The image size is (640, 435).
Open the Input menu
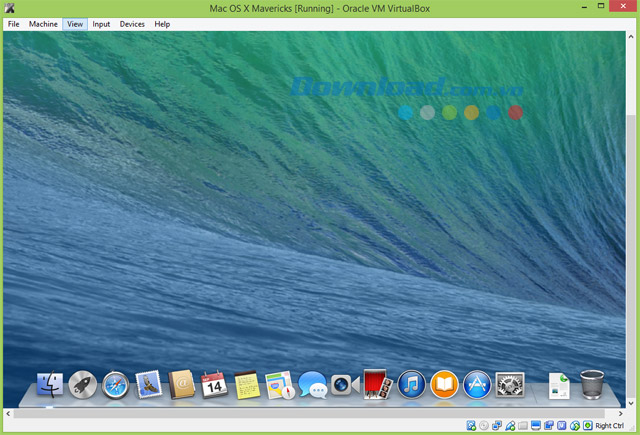click(x=101, y=24)
